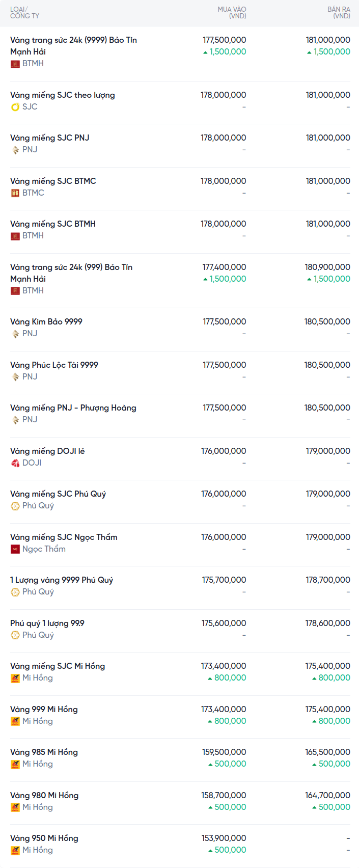Click the LOẠI/CÔNG TY column header
This screenshot has width=359, height=868.
[x=24, y=13]
